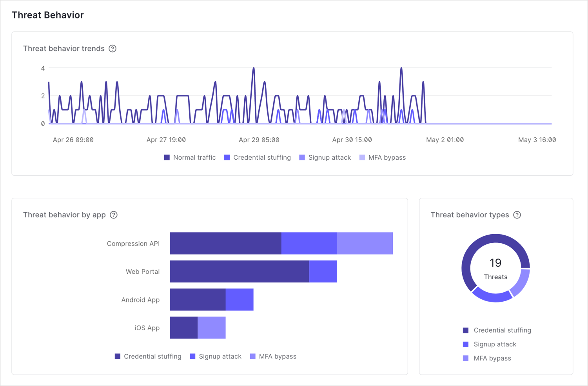Screen dimensions: 588x386
Task: Select the Compression API bar
Action: [x=281, y=243]
